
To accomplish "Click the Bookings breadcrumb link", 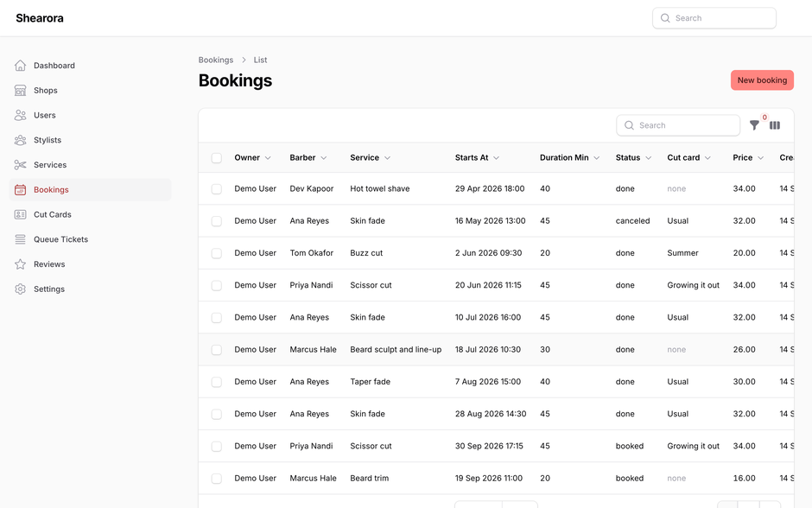I will (216, 60).
